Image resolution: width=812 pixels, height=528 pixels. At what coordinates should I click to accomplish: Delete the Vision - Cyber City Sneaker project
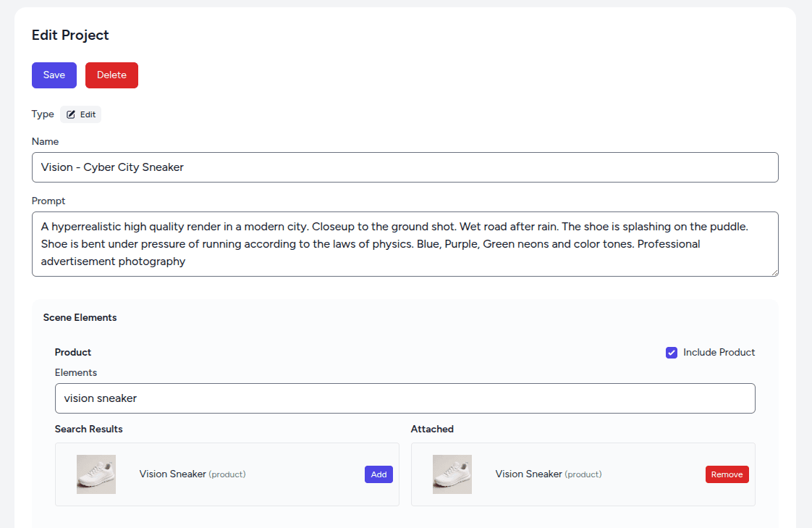pos(111,75)
